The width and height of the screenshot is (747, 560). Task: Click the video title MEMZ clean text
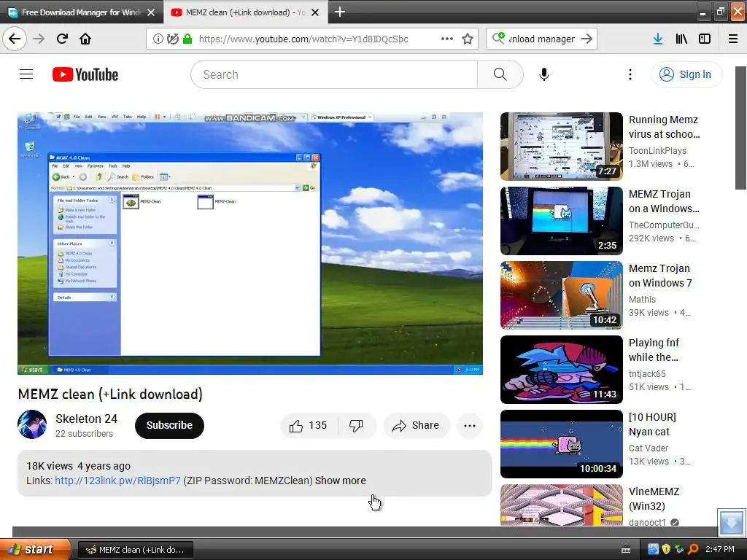[x=110, y=394]
